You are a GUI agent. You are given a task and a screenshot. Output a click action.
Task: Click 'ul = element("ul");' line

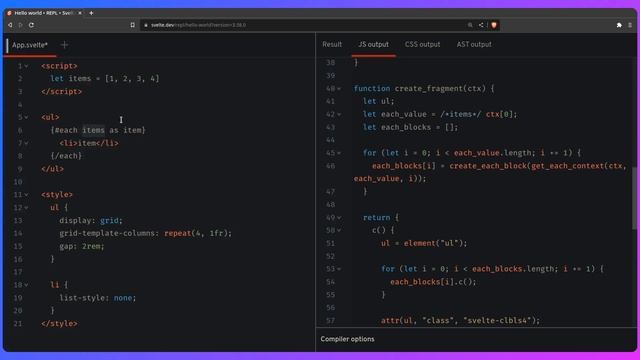(424, 243)
